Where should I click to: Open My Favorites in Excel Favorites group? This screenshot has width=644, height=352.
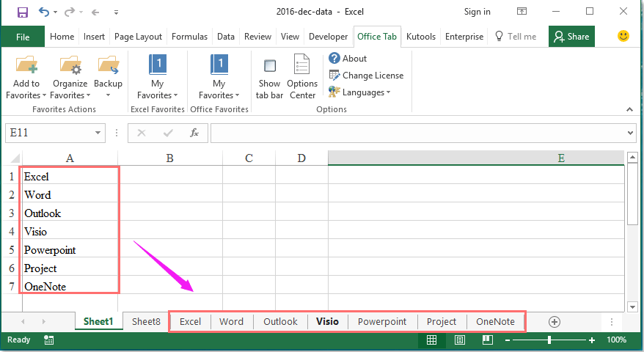point(157,77)
